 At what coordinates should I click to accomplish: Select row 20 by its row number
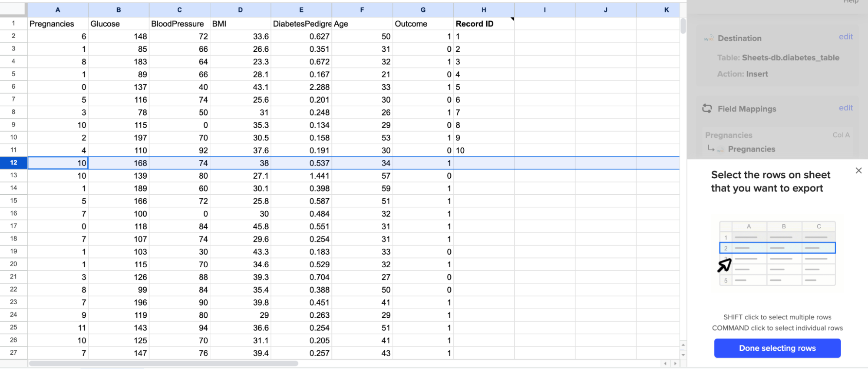(x=13, y=264)
